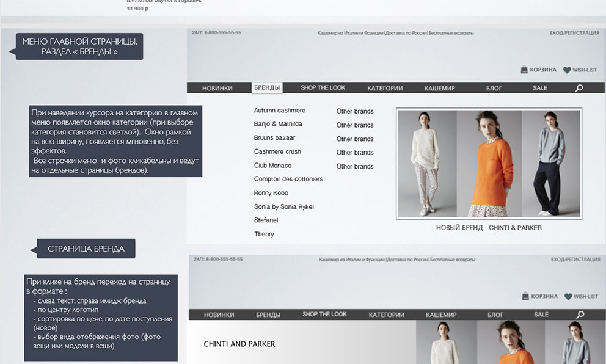The width and height of the screenshot is (606, 364).
Task: Choose the Banjo & Mathilda brand
Action: (x=278, y=123)
